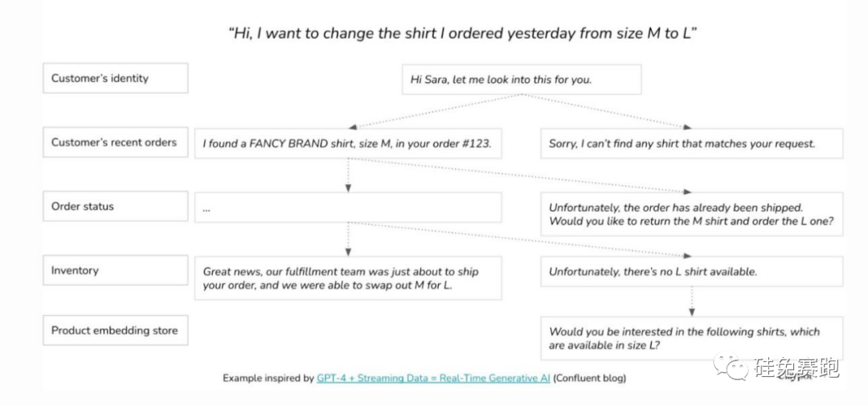Image resolution: width=868 pixels, height=406 pixels.
Task: Click the "no L shirt available" box
Action: coord(691,272)
